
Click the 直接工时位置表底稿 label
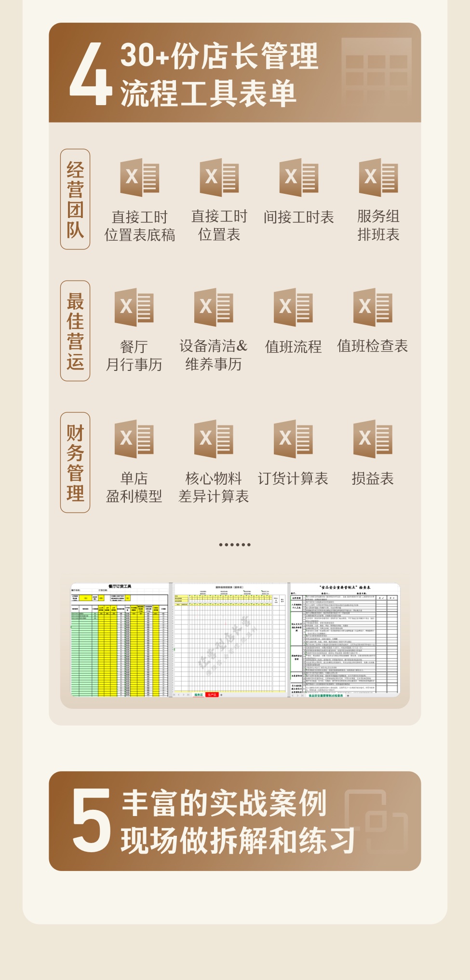[x=140, y=226]
